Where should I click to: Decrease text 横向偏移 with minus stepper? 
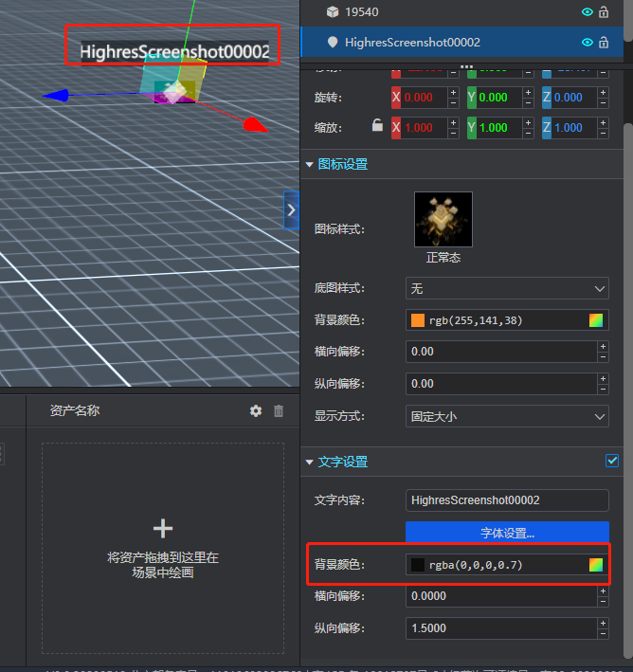click(603, 602)
